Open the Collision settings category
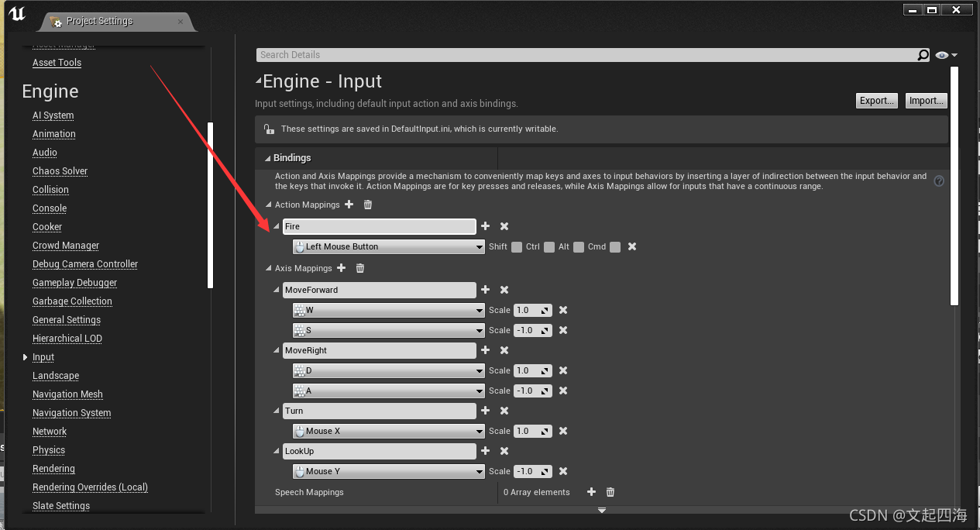980x530 pixels. point(50,190)
